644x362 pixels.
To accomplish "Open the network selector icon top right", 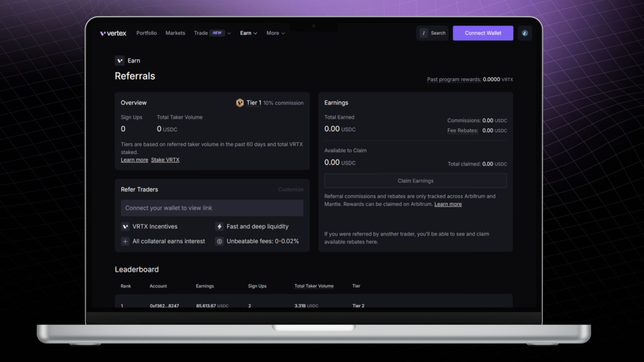I will click(x=525, y=33).
